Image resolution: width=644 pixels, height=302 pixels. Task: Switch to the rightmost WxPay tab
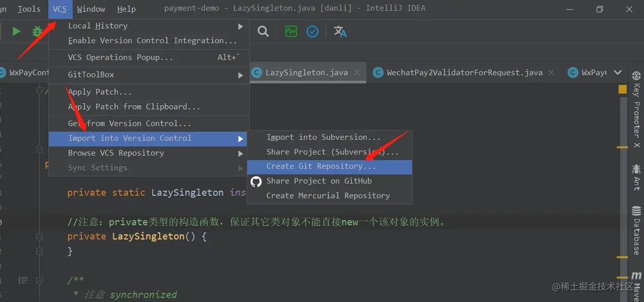pos(586,73)
